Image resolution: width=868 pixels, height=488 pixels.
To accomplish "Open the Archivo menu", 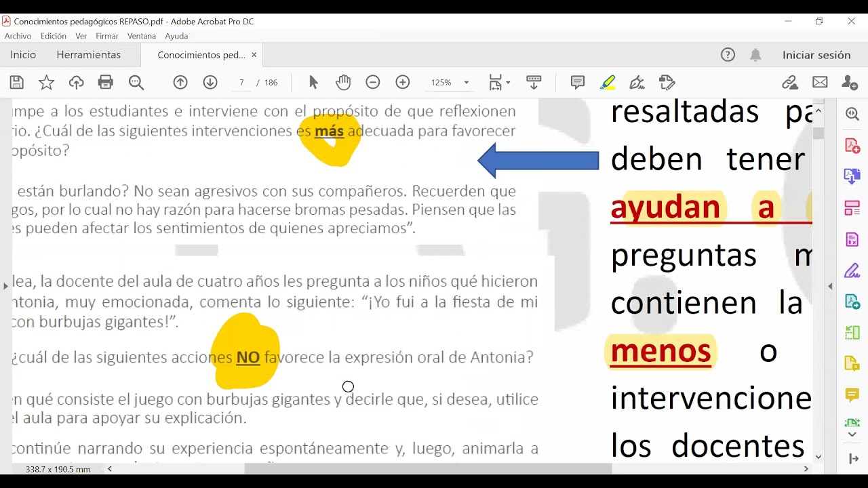I will [18, 36].
